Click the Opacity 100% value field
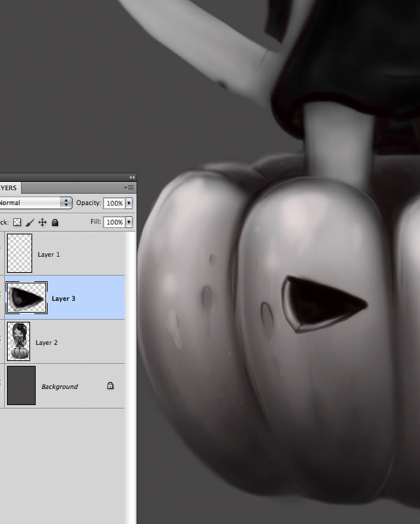The image size is (420, 524). pyautogui.click(x=114, y=203)
